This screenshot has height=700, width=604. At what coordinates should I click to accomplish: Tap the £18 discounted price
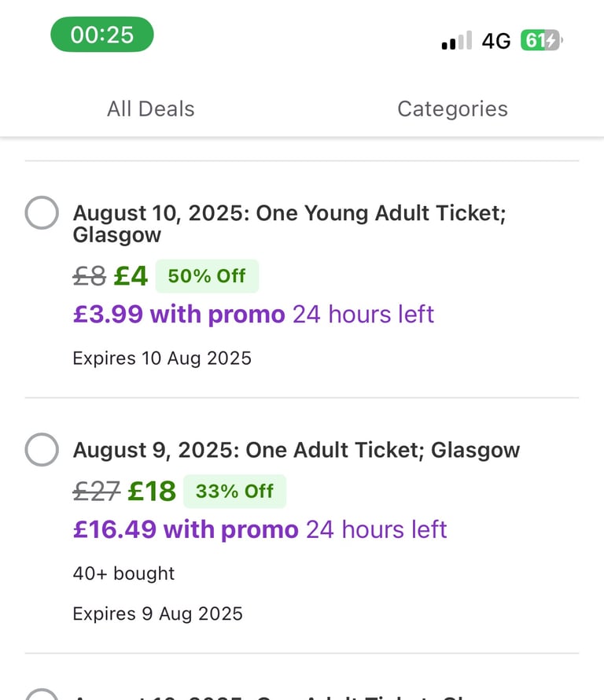point(152,491)
